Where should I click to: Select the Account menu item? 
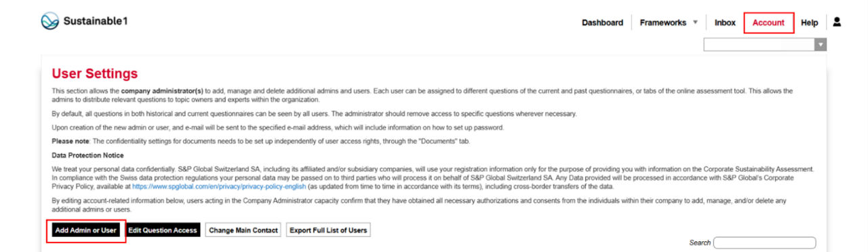[x=768, y=22]
